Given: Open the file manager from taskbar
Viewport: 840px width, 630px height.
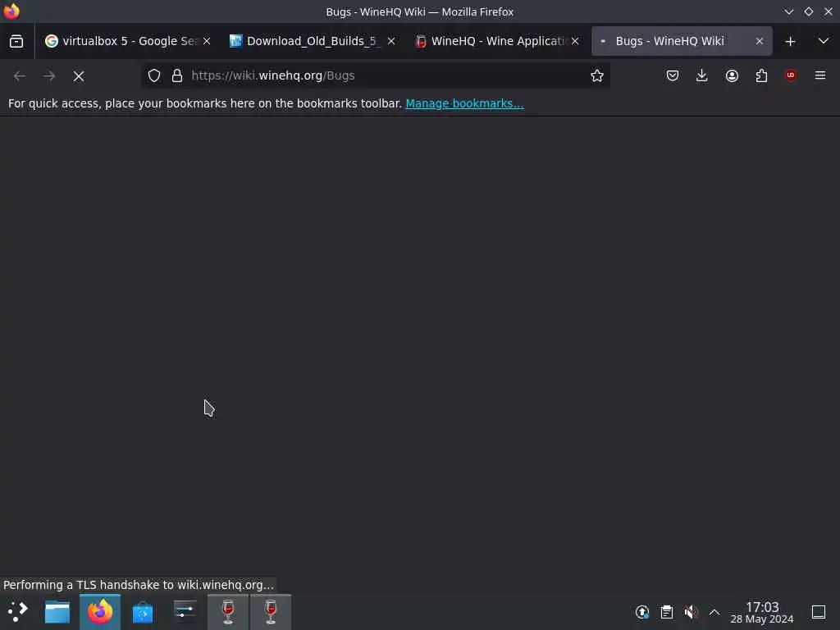Looking at the screenshot, I should coord(57,612).
